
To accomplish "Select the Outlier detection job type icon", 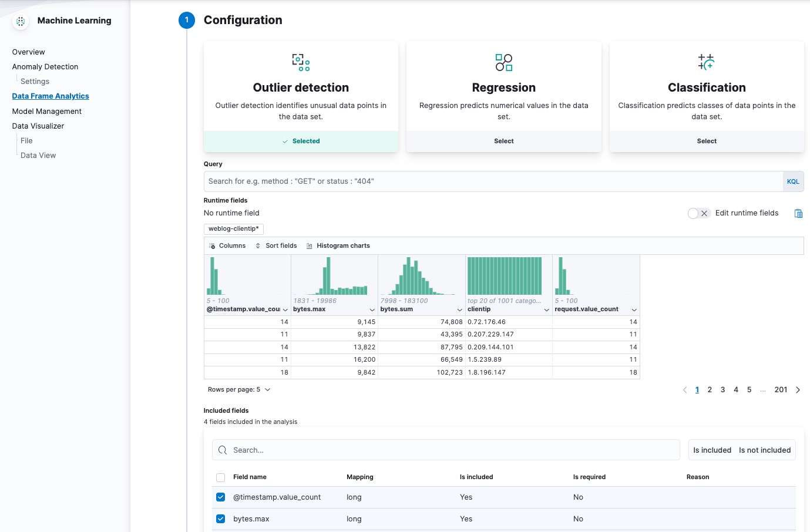I will tap(300, 62).
